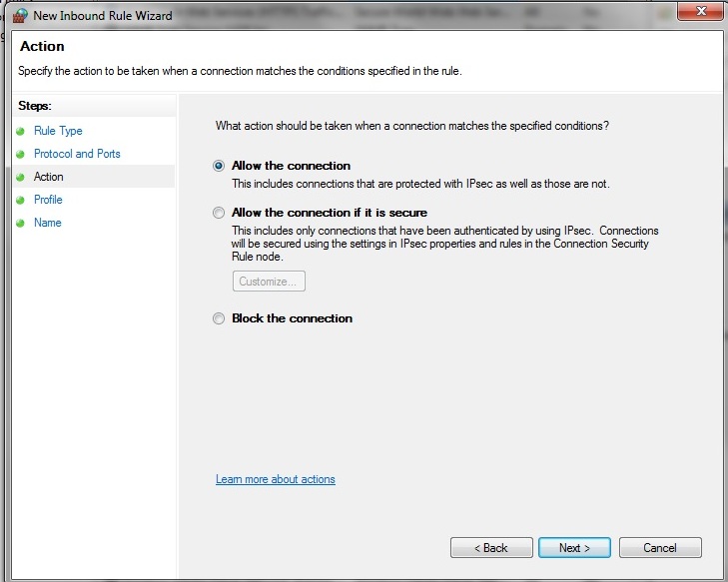This screenshot has height=582, width=728.
Task: Click the green bullet beside the Action step
Action: coord(19,177)
